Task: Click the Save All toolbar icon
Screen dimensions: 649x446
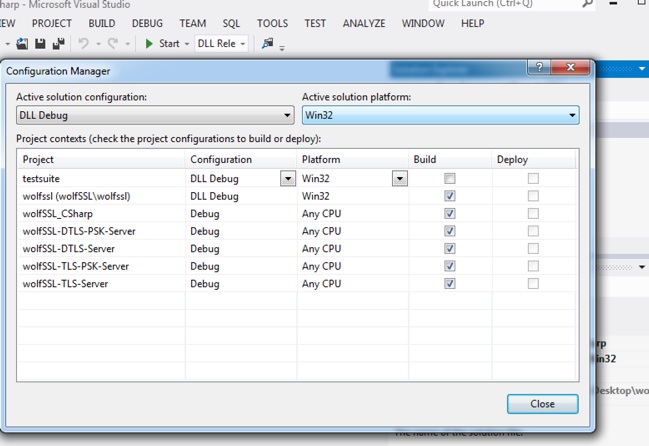Action: pyautogui.click(x=58, y=43)
